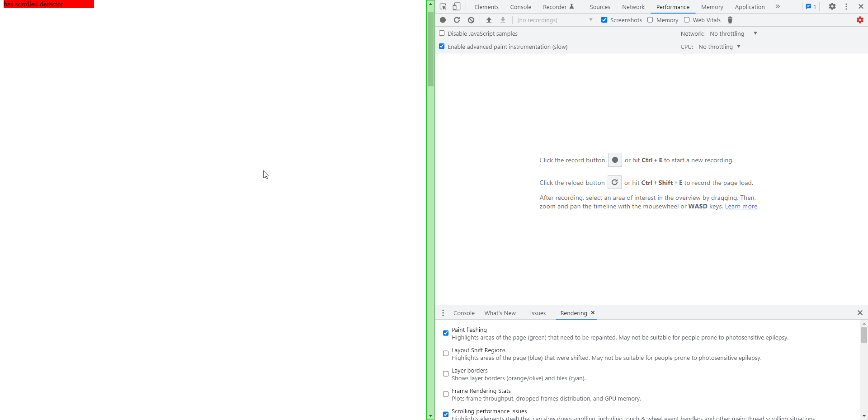868x420 pixels.
Task: Uncheck Enable advanced paint instrumentation
Action: (x=442, y=47)
